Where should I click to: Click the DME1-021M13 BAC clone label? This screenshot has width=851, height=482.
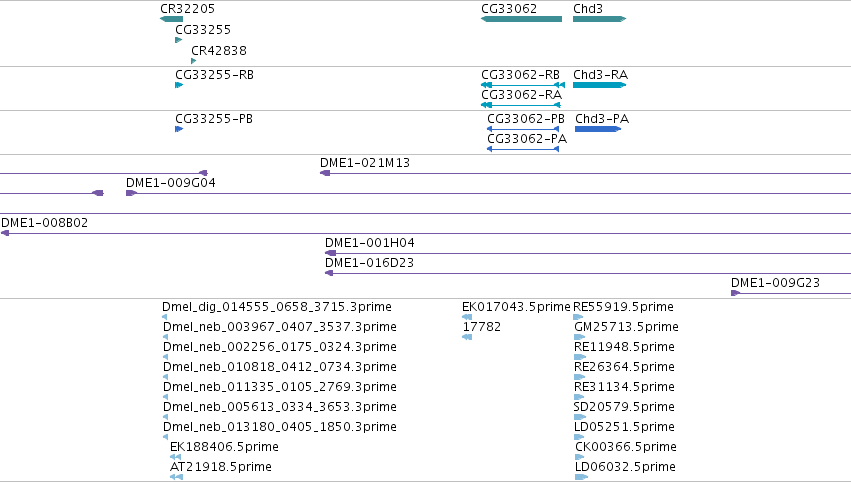point(365,162)
